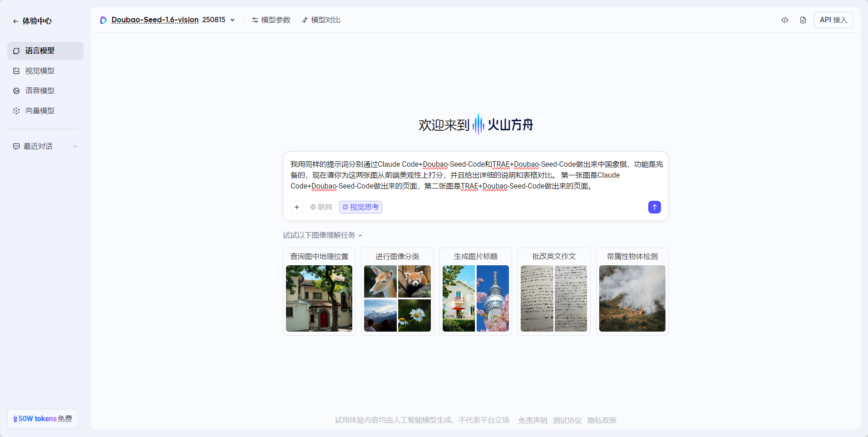Click the plus icon to add an attachment
The image size is (868, 437).
click(297, 207)
